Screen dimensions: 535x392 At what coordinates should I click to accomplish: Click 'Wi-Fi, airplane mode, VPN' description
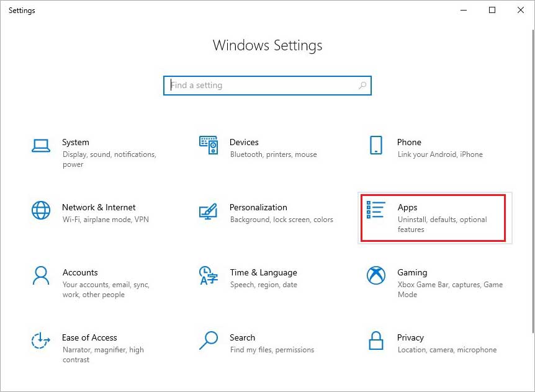pyautogui.click(x=106, y=220)
